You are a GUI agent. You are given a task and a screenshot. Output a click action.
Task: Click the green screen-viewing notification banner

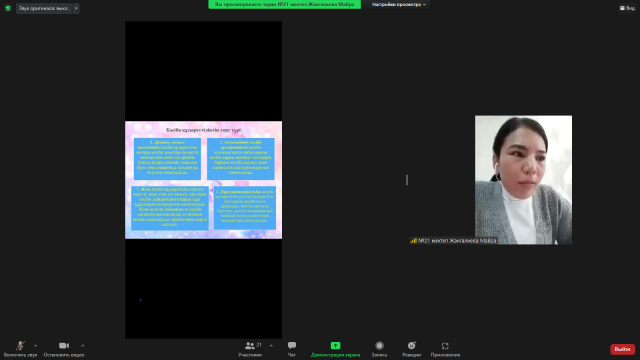(284, 4)
